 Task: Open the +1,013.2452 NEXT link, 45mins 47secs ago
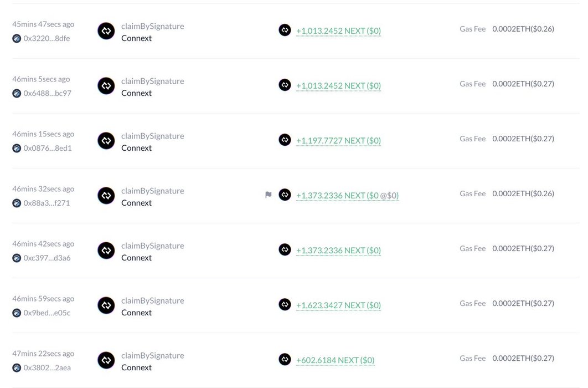click(338, 31)
